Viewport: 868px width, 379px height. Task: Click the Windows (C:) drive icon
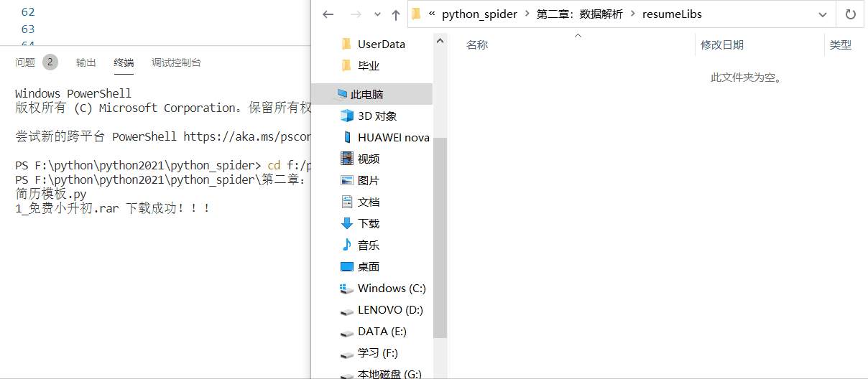point(347,288)
